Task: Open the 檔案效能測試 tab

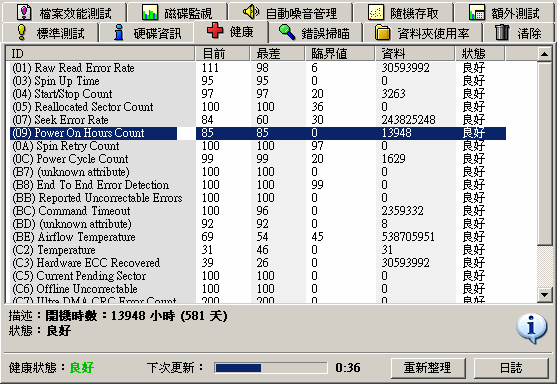Action: click(64, 12)
